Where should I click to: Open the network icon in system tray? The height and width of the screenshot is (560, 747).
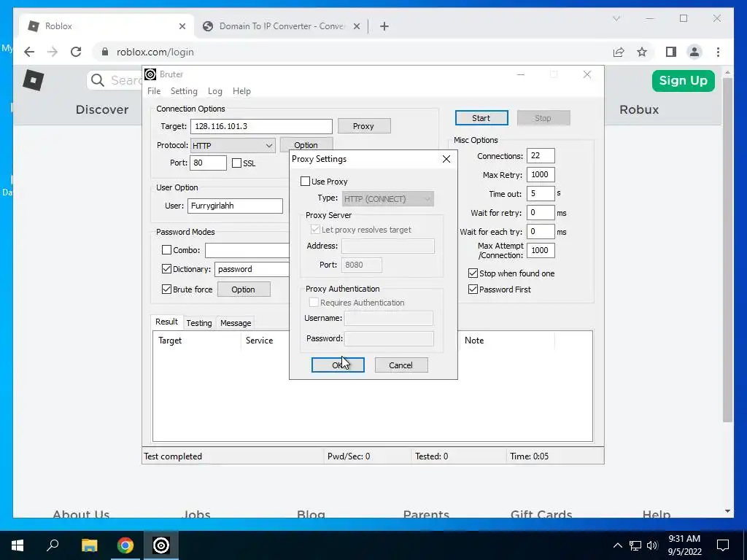tap(635, 545)
